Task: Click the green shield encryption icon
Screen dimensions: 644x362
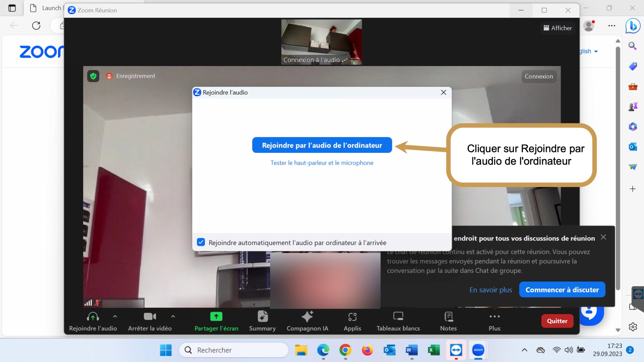Action: click(93, 76)
